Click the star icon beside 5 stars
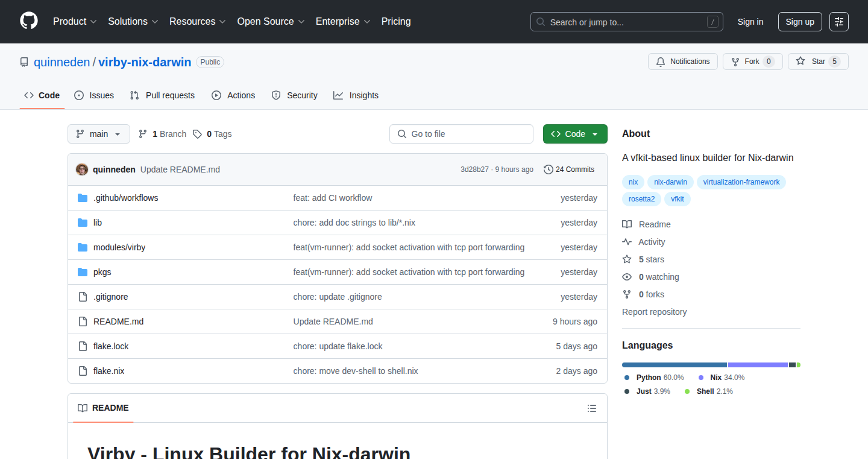The height and width of the screenshot is (459, 868). click(x=627, y=259)
